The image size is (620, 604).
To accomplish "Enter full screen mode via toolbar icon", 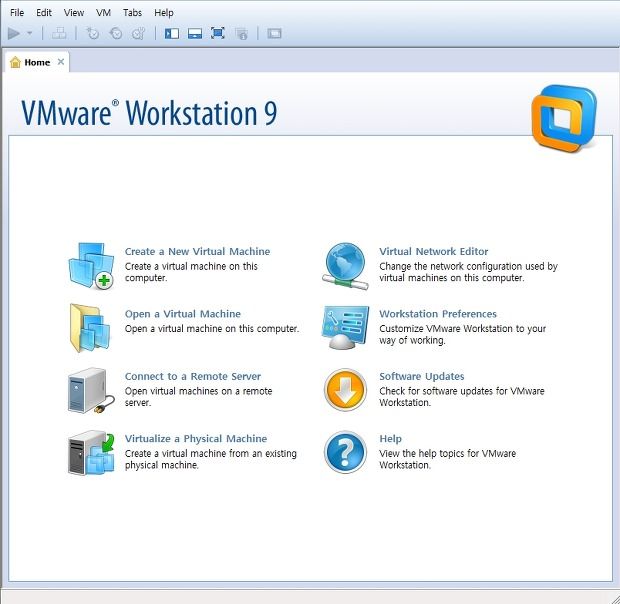I will tap(218, 33).
